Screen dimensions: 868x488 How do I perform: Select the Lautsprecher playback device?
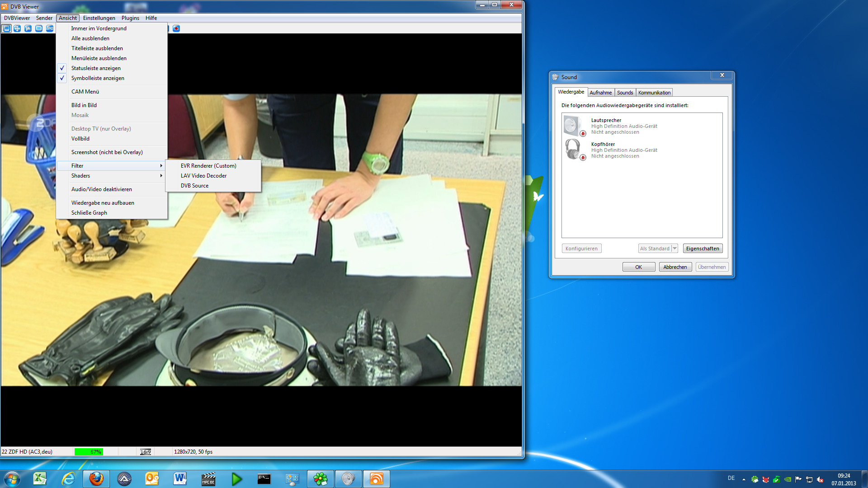click(642, 126)
